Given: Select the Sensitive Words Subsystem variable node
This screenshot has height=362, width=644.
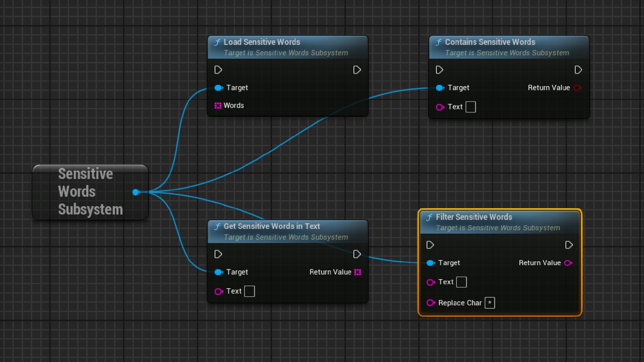Looking at the screenshot, I should coord(91,192).
